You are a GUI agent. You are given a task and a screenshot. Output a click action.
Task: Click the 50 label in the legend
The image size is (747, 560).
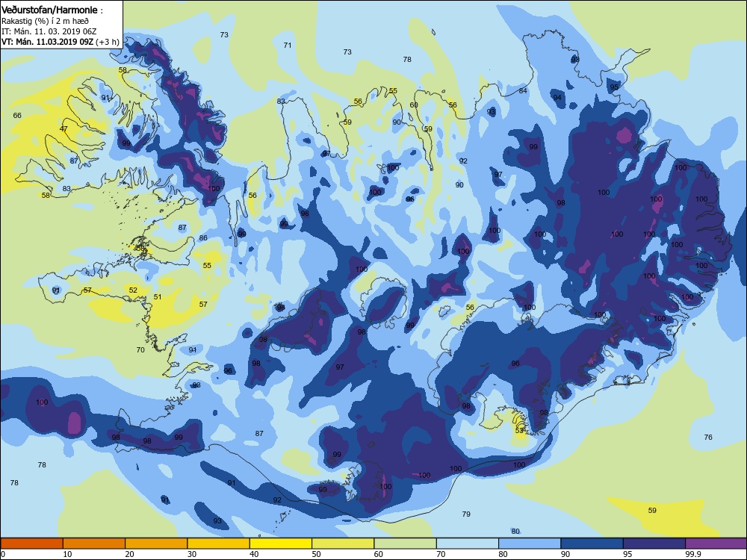click(316, 554)
